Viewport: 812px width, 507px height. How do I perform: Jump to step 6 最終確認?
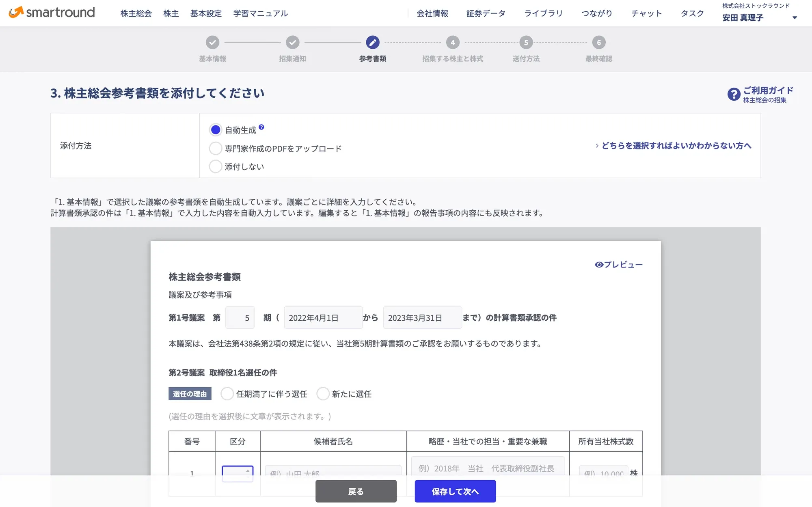click(x=598, y=42)
